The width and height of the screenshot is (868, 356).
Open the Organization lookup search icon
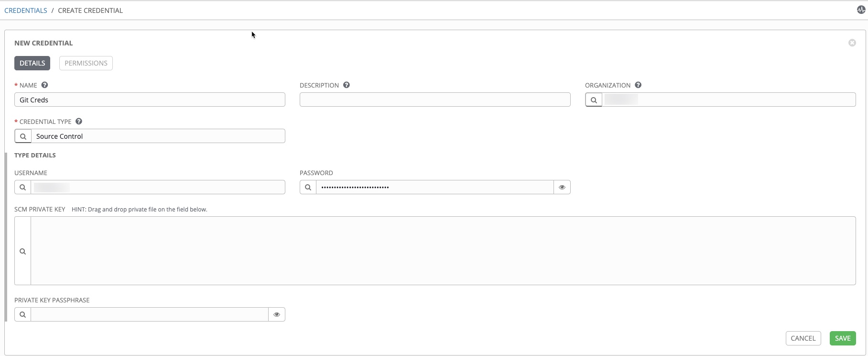[594, 100]
